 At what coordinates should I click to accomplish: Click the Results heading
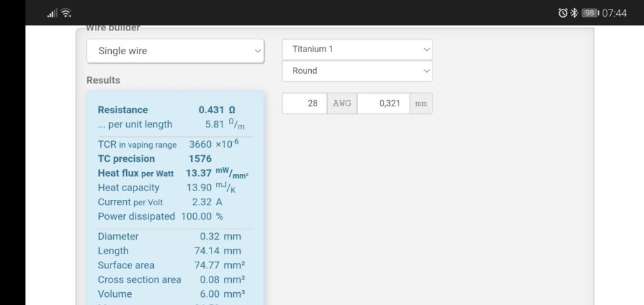coord(103,81)
